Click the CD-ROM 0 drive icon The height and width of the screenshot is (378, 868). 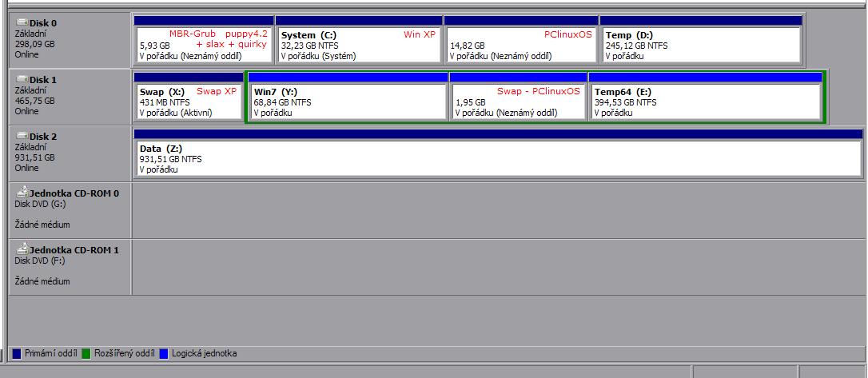pos(22,192)
